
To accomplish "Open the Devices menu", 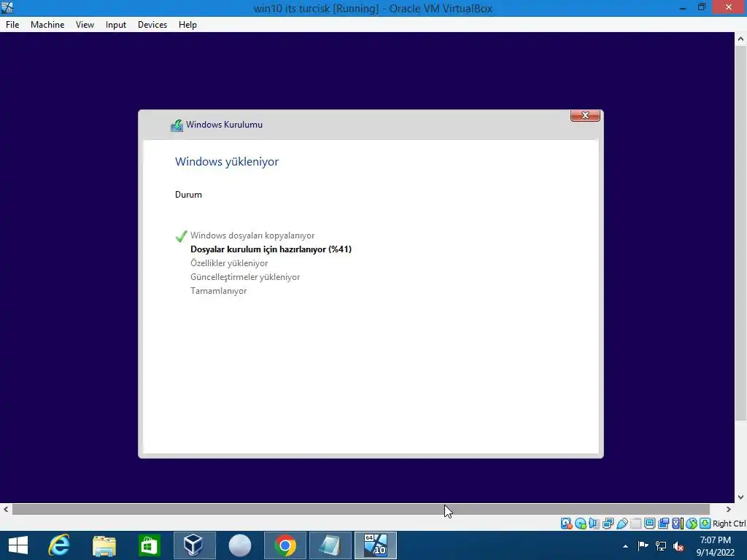I will click(x=152, y=25).
